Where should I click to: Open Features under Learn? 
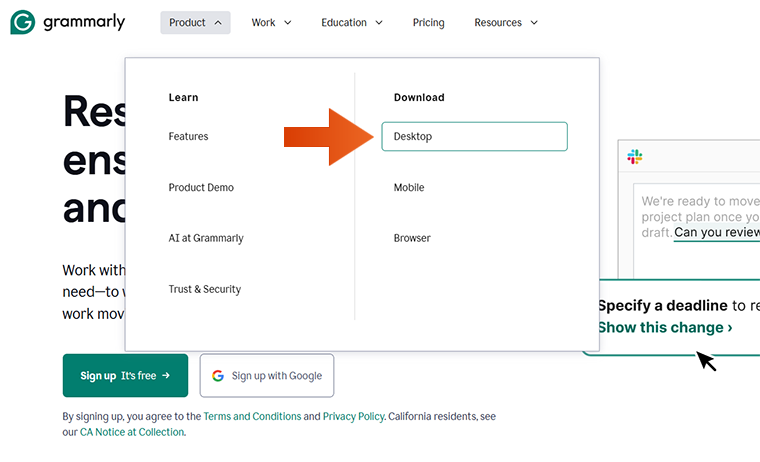pyautogui.click(x=188, y=137)
